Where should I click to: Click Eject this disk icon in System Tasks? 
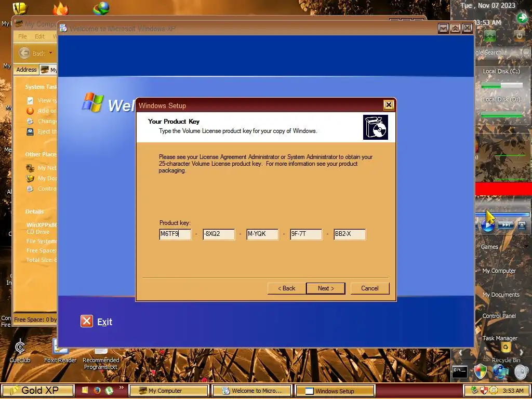tap(30, 131)
